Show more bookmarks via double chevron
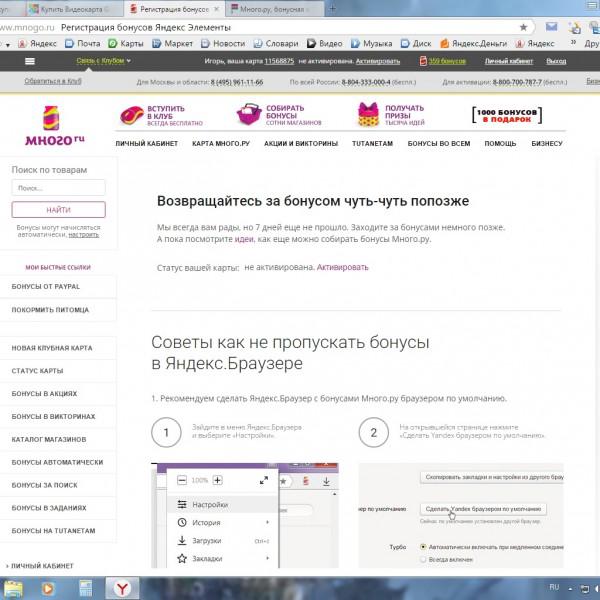Image resolution: width=600 pixels, height=600 pixels. (573, 42)
